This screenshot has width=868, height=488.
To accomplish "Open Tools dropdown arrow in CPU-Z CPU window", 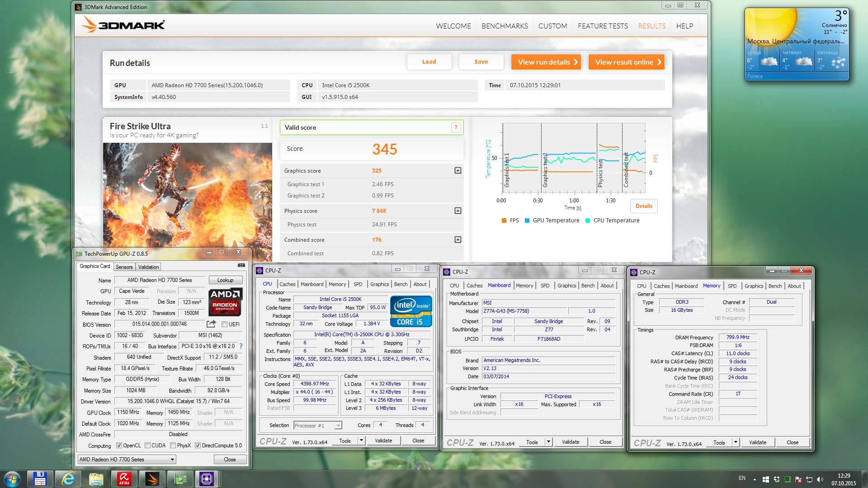I will pyautogui.click(x=361, y=441).
